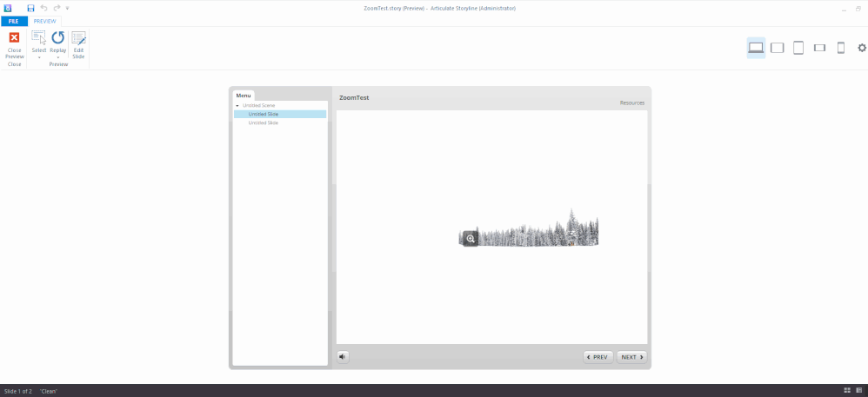Viewport: 868px width, 397px height.
Task: Switch preview to desktop laptop view
Action: (756, 48)
